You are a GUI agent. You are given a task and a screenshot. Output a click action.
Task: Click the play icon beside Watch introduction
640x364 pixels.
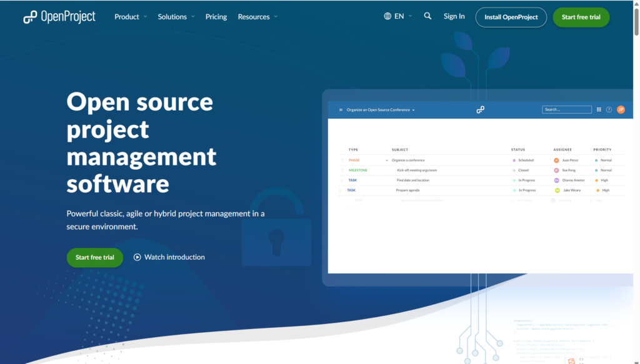(137, 257)
